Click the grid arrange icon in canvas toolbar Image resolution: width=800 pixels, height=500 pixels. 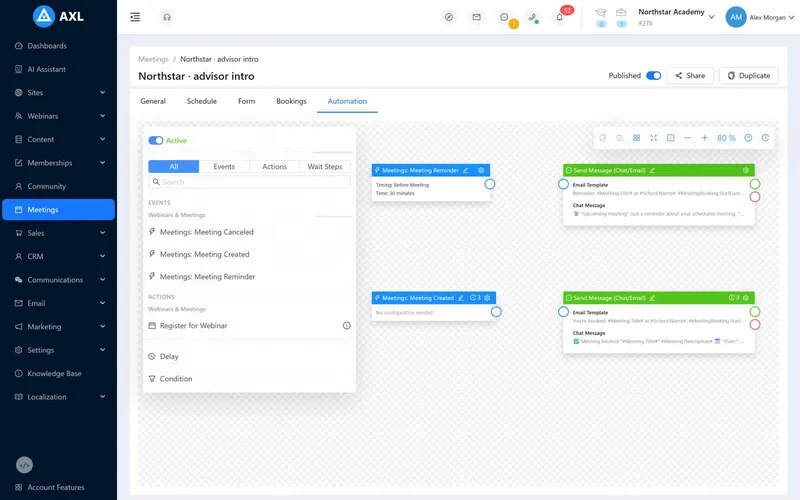(x=636, y=138)
